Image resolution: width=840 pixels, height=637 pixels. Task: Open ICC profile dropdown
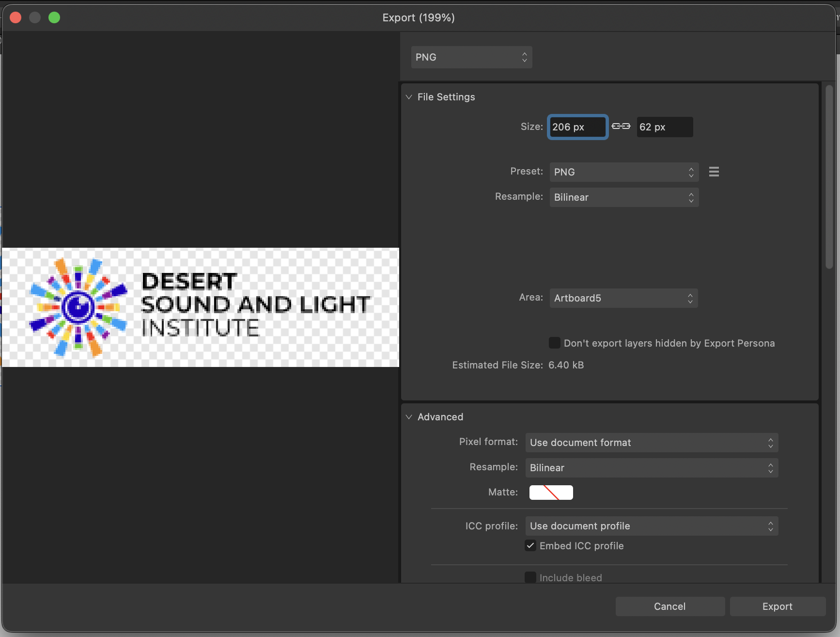click(652, 526)
